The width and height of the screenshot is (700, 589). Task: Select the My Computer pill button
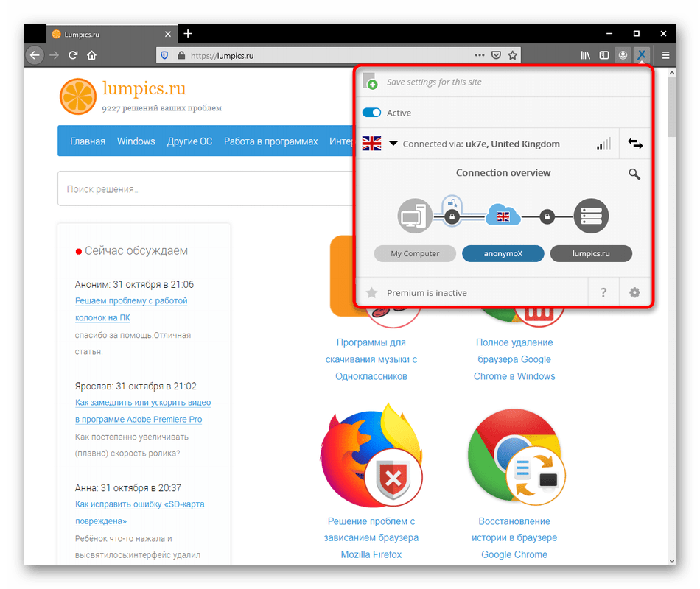coord(415,253)
